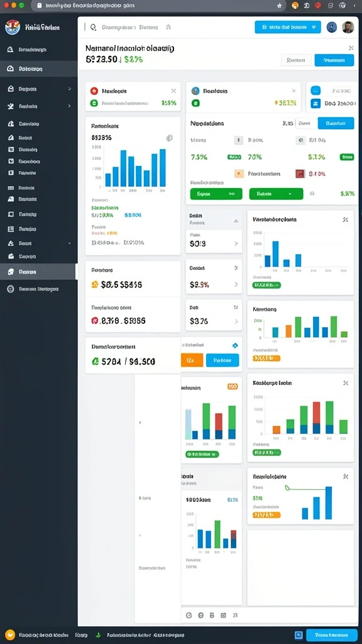Click the orange badge on left stacked chart card
Viewport: 362px width, 644px height.
[233, 387]
